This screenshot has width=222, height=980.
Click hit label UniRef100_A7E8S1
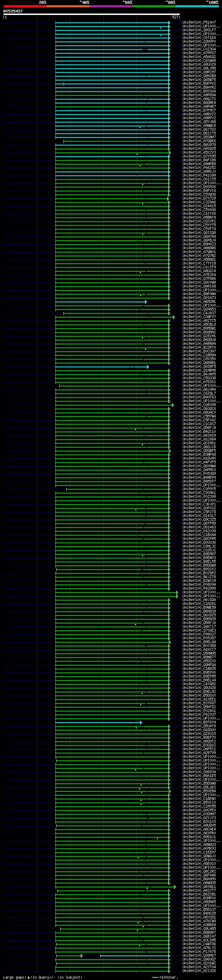(x=199, y=382)
